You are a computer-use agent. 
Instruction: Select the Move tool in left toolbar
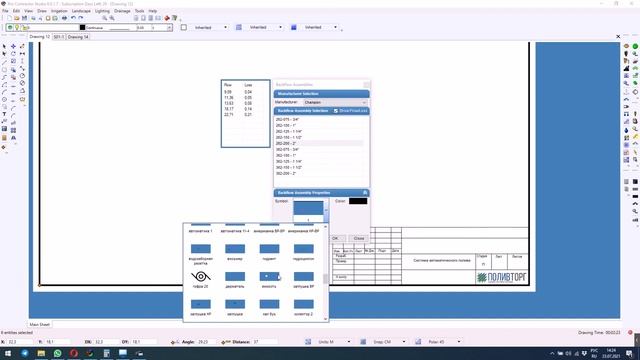pos(13,47)
